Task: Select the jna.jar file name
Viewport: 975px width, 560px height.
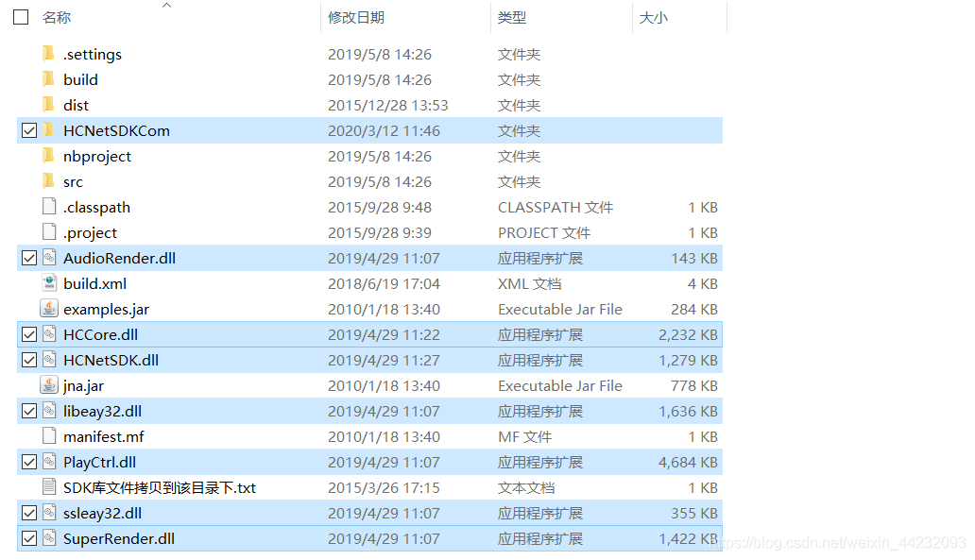Action: 83,385
